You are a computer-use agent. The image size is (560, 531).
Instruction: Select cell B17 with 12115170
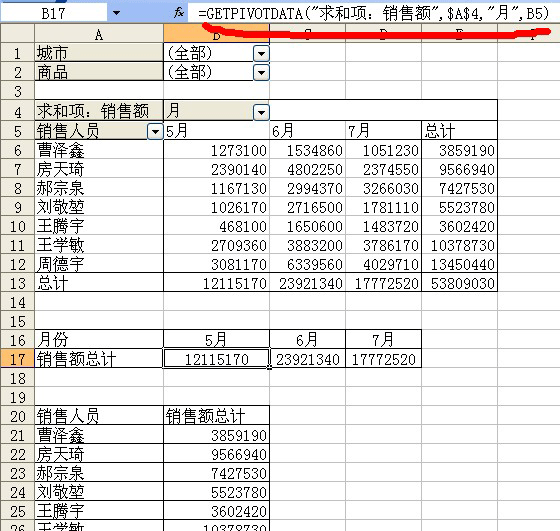(x=216, y=359)
